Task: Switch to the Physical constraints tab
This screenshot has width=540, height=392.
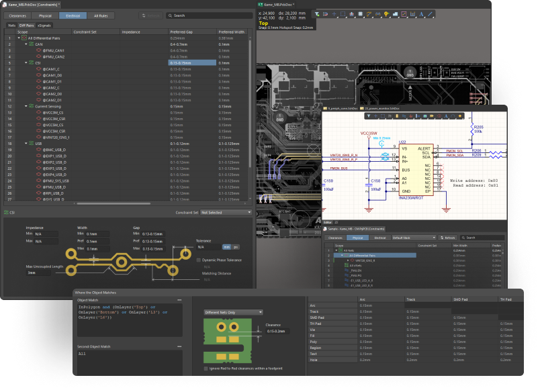Action: [45, 15]
